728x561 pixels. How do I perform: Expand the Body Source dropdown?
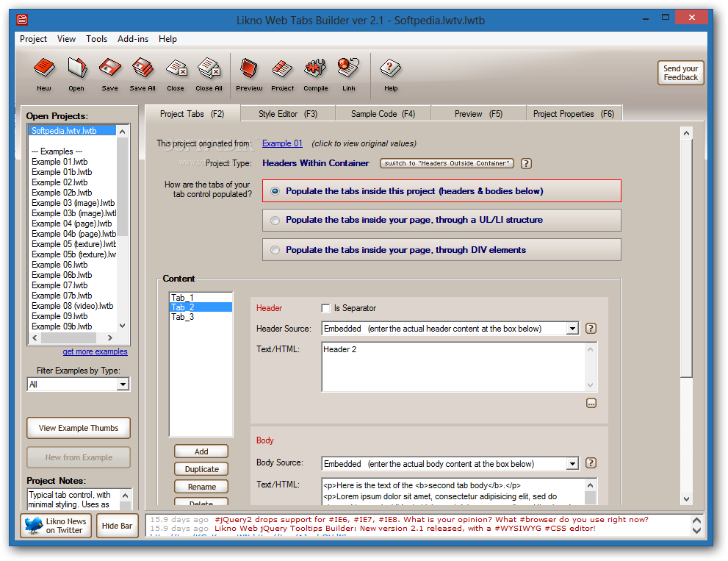pos(573,464)
